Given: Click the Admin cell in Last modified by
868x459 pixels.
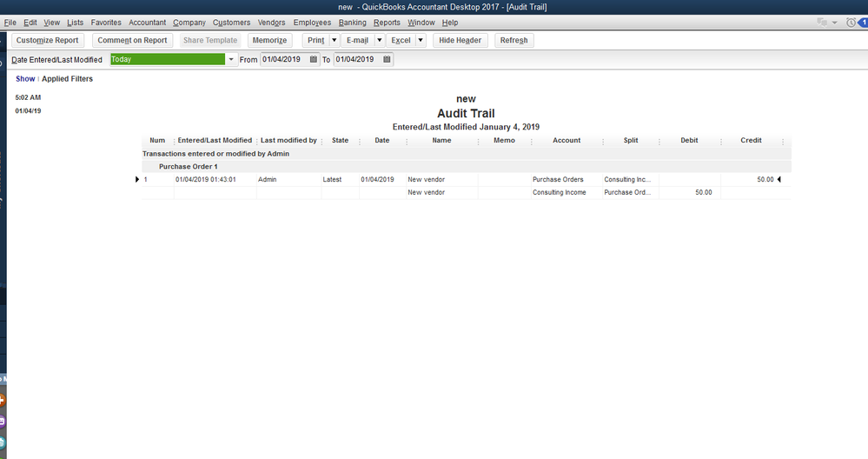Looking at the screenshot, I should [268, 179].
